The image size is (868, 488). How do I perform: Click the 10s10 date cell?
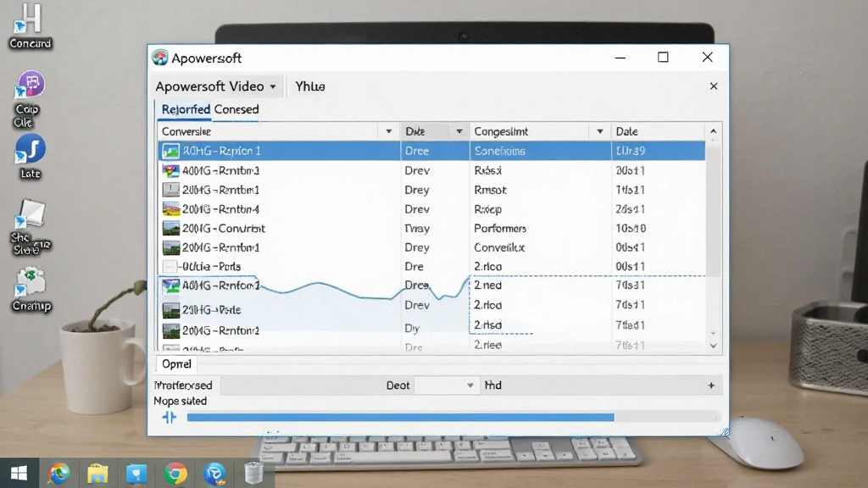coord(631,228)
